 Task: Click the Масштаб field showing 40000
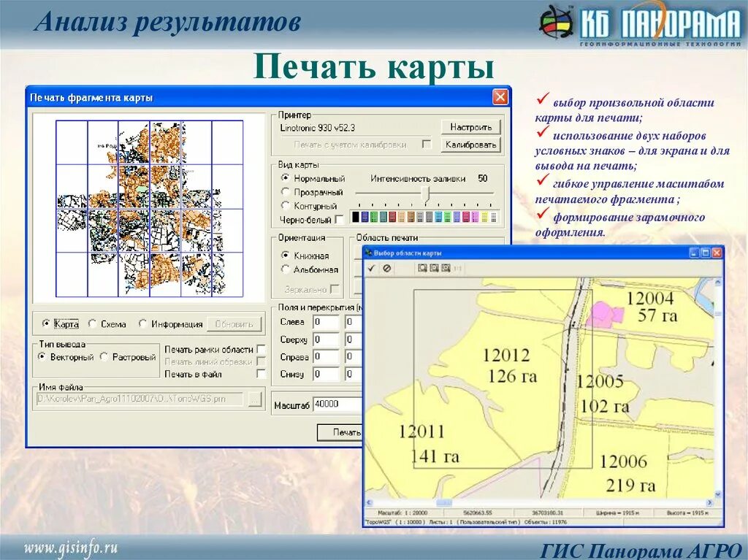[337, 404]
